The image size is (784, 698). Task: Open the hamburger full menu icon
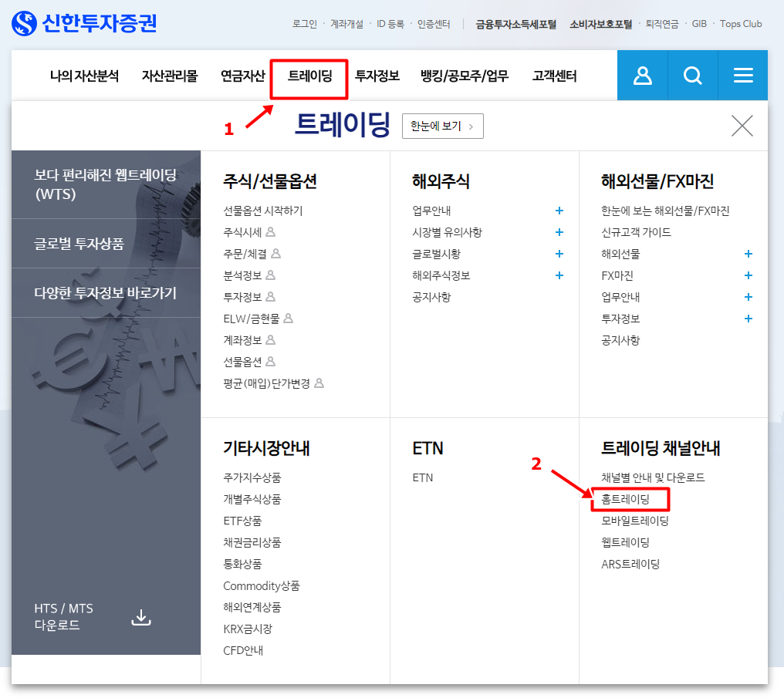tap(743, 76)
